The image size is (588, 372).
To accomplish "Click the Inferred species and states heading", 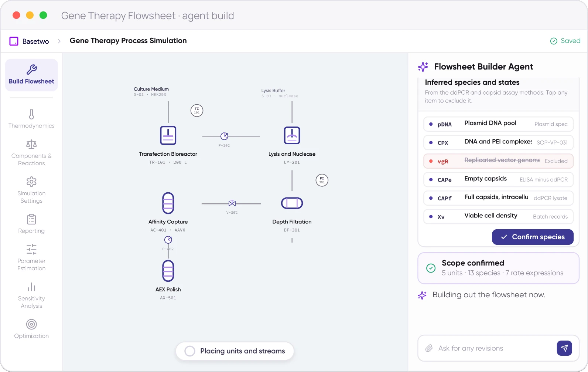I will (x=472, y=82).
